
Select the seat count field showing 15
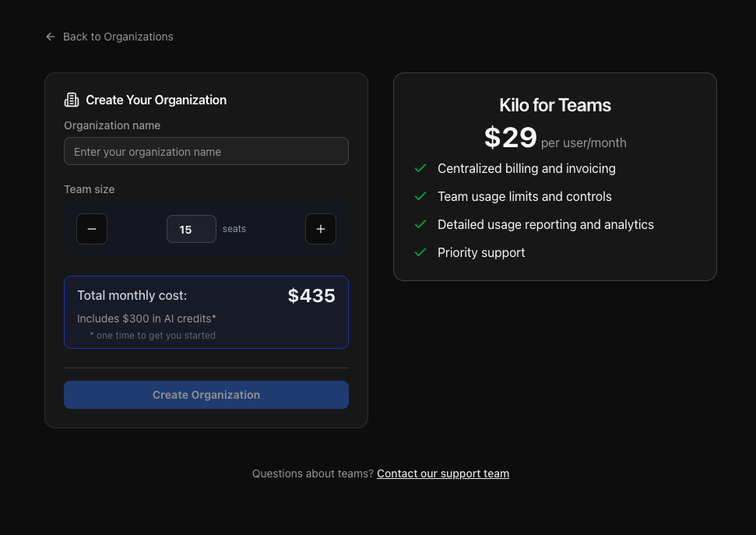pyautogui.click(x=191, y=229)
